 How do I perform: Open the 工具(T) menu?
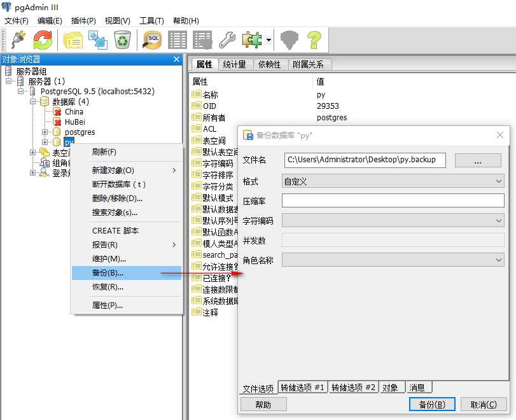(x=151, y=21)
